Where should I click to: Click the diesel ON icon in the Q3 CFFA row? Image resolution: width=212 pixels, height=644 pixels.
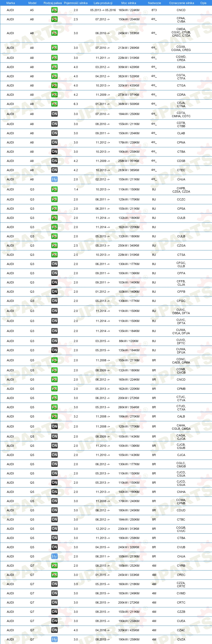(54, 273)
